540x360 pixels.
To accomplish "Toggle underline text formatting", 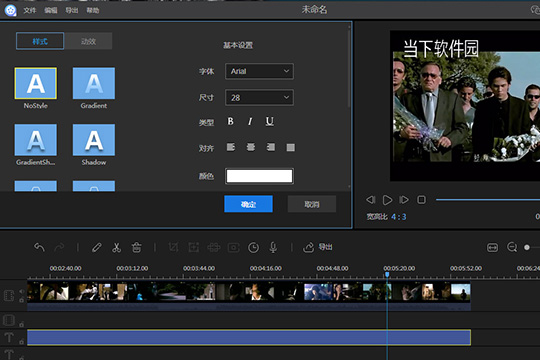I will [x=269, y=121].
